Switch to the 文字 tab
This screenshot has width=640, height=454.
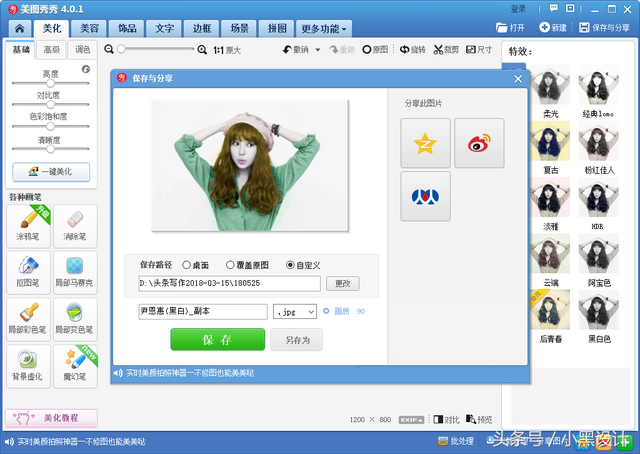pos(164,29)
